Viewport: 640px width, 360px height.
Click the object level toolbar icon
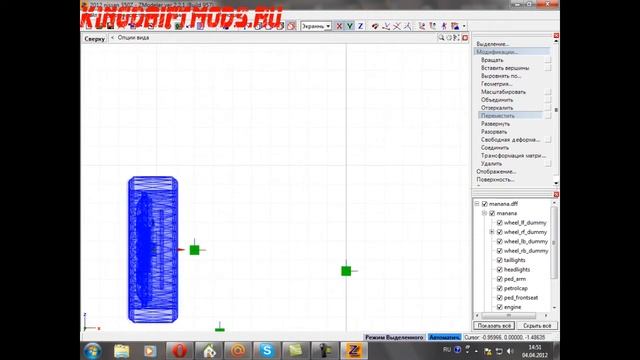pos(422,26)
